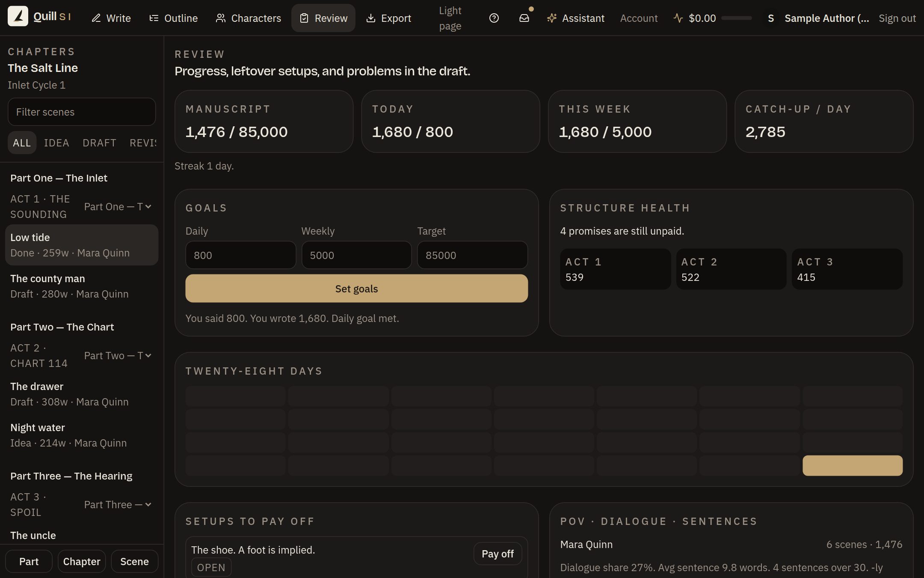Click '2,785' under CATCH-UP / DAY
This screenshot has width=924, height=578.
(765, 132)
